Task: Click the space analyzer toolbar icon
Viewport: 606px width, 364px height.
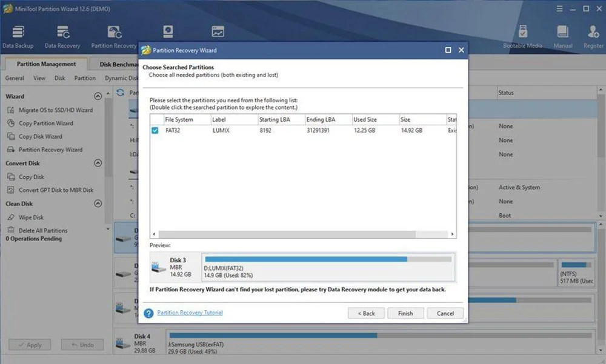Action: 218,31
